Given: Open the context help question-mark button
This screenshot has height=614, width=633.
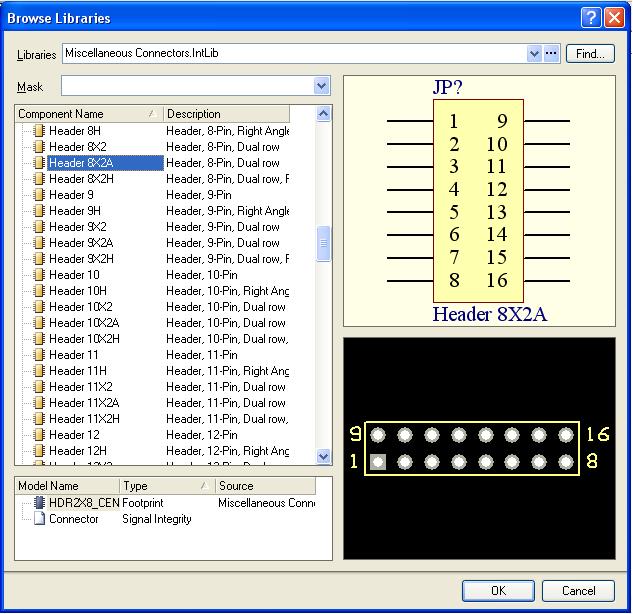Looking at the screenshot, I should click(591, 18).
